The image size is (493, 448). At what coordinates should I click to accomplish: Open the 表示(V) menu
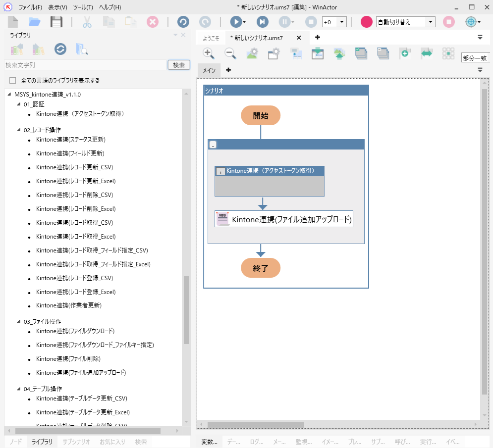(x=57, y=7)
